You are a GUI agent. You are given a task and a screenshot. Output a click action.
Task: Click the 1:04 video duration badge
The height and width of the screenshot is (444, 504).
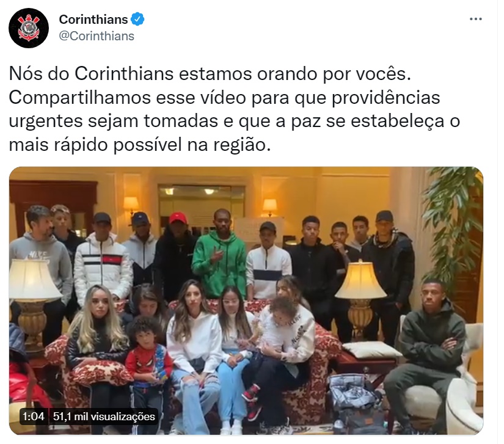click(x=34, y=417)
